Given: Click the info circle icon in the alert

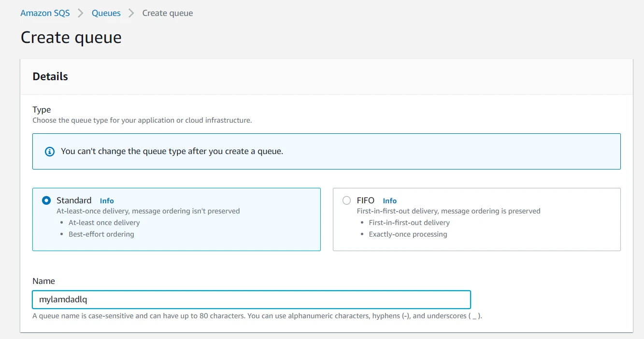Looking at the screenshot, I should point(50,152).
